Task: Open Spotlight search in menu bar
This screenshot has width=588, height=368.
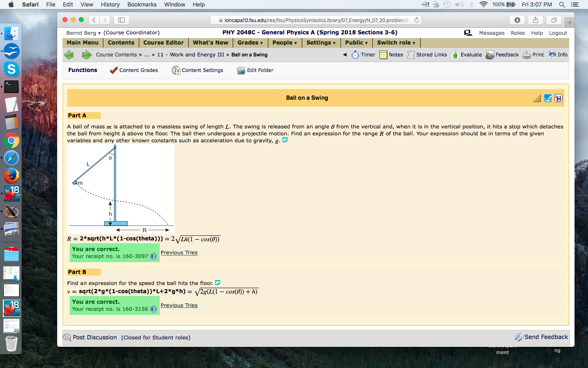Action: pyautogui.click(x=562, y=4)
